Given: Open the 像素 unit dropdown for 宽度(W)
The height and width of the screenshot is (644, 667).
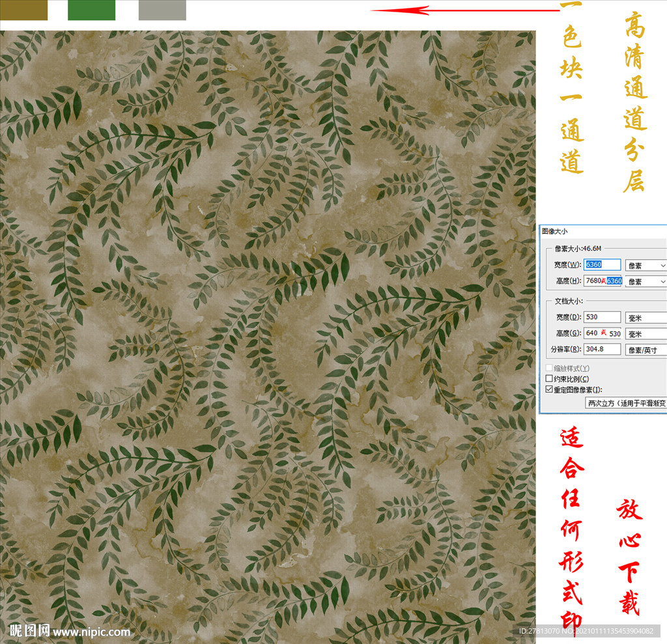Looking at the screenshot, I should pyautogui.click(x=646, y=266).
